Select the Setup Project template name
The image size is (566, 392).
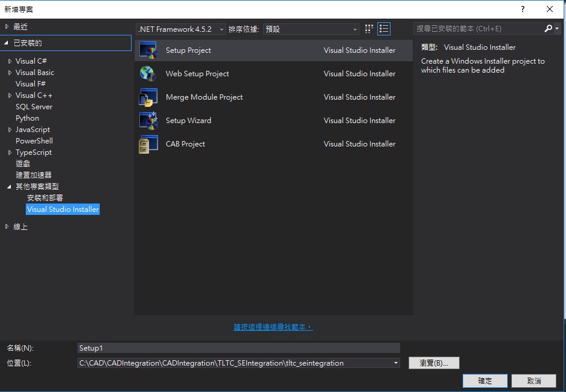pyautogui.click(x=189, y=50)
